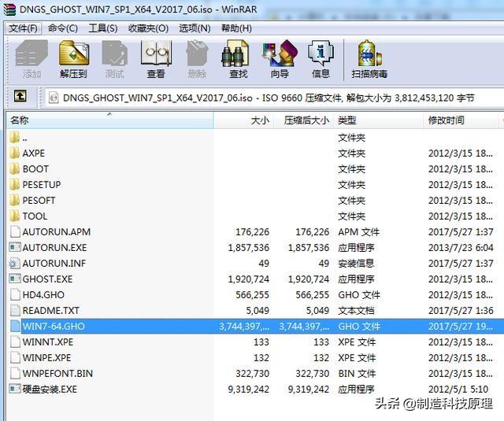Select the WNPEFONT.BIN file name
Screen dimensions: 504x421
click(57, 373)
